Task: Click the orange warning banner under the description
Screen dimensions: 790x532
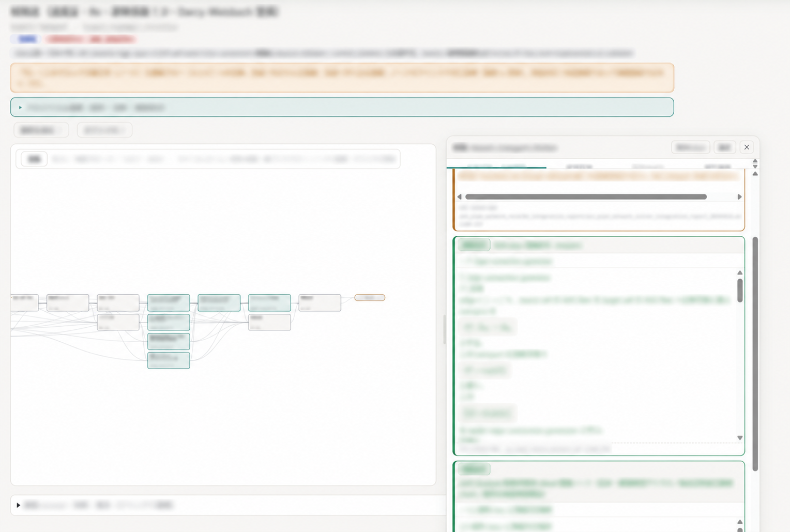Action: click(342, 78)
